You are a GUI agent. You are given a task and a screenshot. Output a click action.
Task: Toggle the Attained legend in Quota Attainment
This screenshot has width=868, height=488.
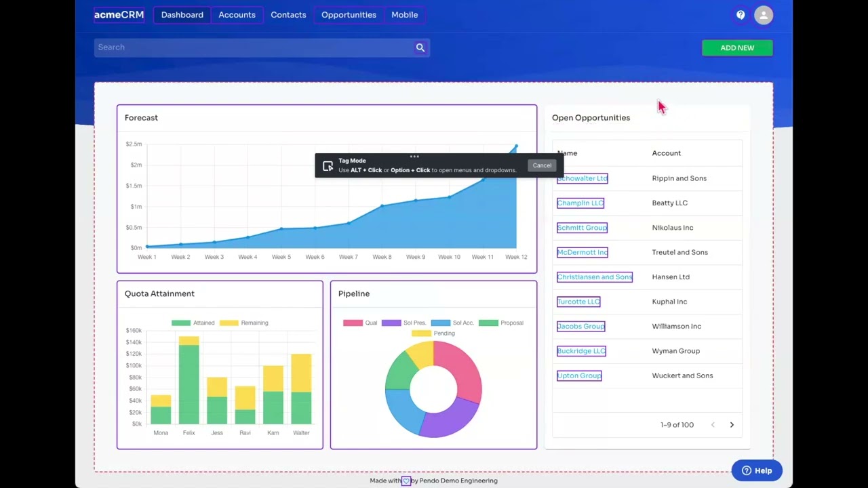[x=193, y=323]
